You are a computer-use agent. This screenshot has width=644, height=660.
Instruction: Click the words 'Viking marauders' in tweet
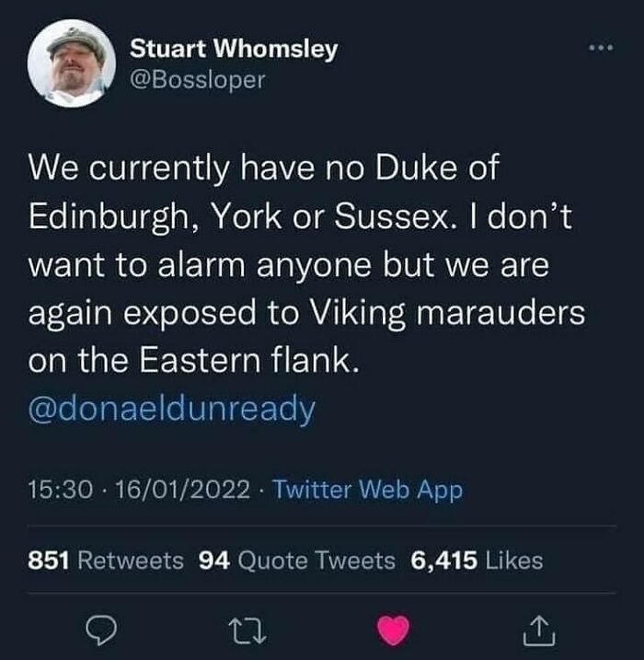447,313
